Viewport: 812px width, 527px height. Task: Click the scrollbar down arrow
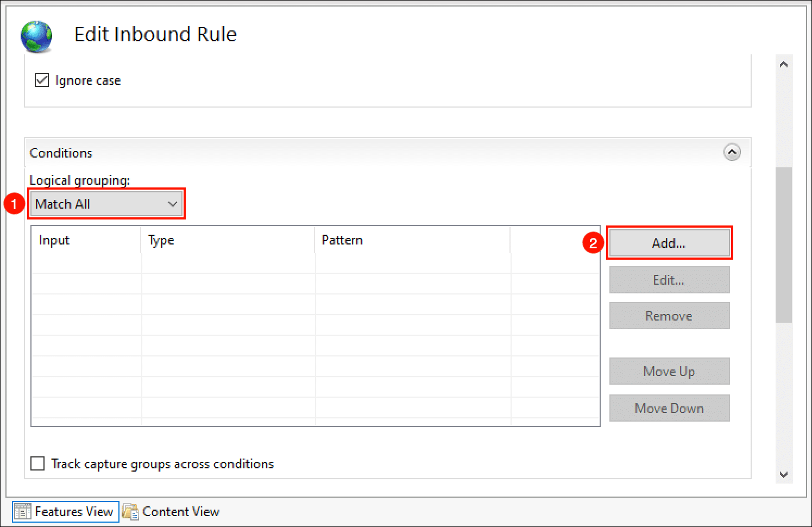pos(783,474)
